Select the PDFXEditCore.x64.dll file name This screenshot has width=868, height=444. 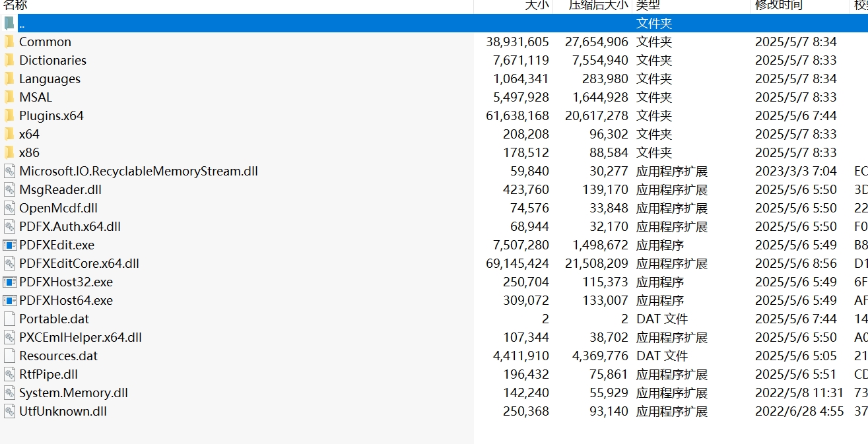79,263
